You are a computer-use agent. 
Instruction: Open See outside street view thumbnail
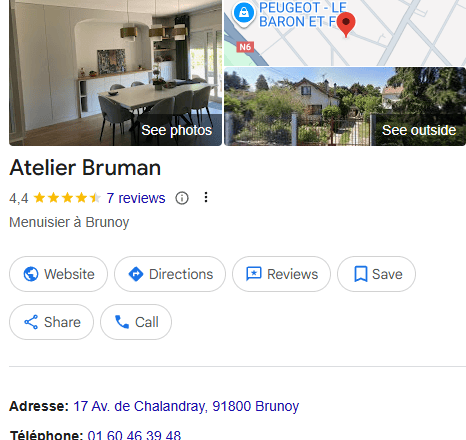coord(345,107)
